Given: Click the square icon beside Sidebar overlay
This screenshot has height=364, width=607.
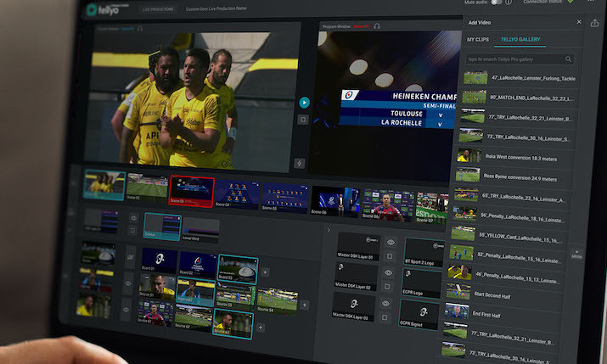Looking at the screenshot, I should coord(132,231).
